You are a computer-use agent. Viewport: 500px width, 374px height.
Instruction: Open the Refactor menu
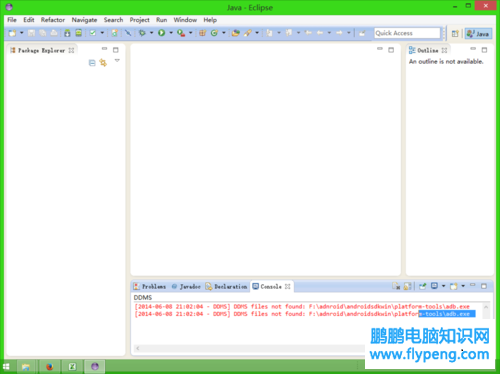(53, 20)
